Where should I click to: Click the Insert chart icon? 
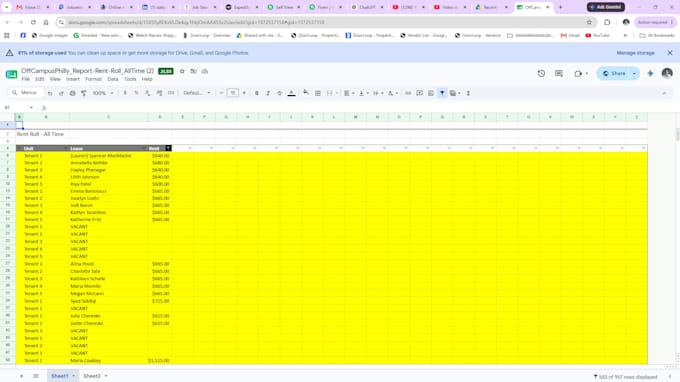[431, 93]
